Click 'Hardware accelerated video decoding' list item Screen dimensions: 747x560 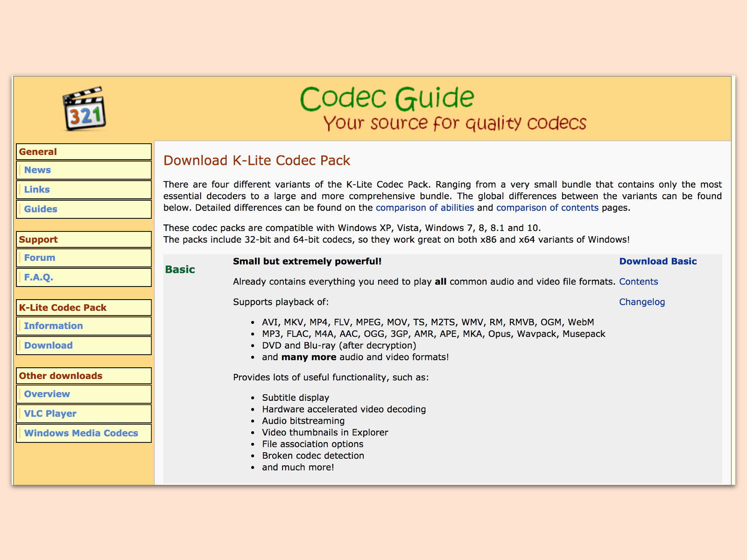pyautogui.click(x=344, y=409)
